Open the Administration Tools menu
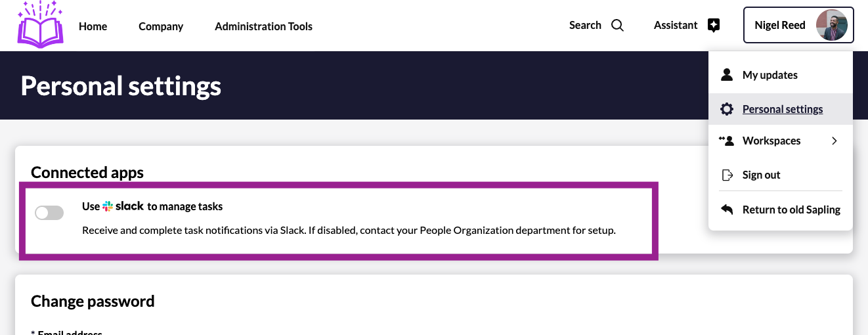This screenshot has width=868, height=335. (263, 27)
